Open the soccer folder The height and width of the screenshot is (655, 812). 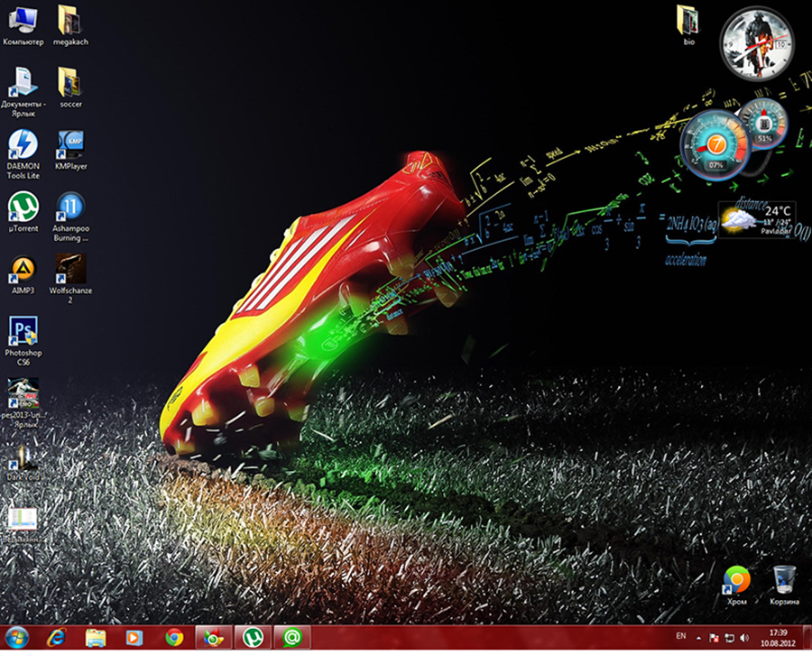point(70,88)
